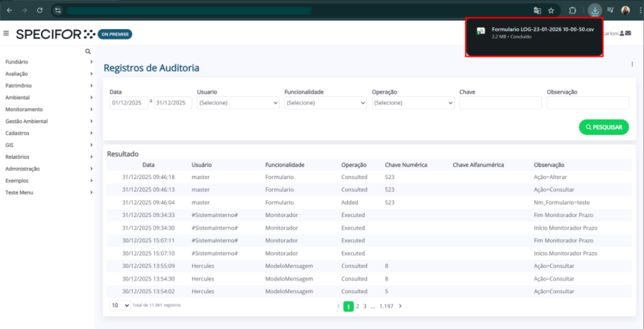Expand the Fundiário menu

(x=48, y=62)
